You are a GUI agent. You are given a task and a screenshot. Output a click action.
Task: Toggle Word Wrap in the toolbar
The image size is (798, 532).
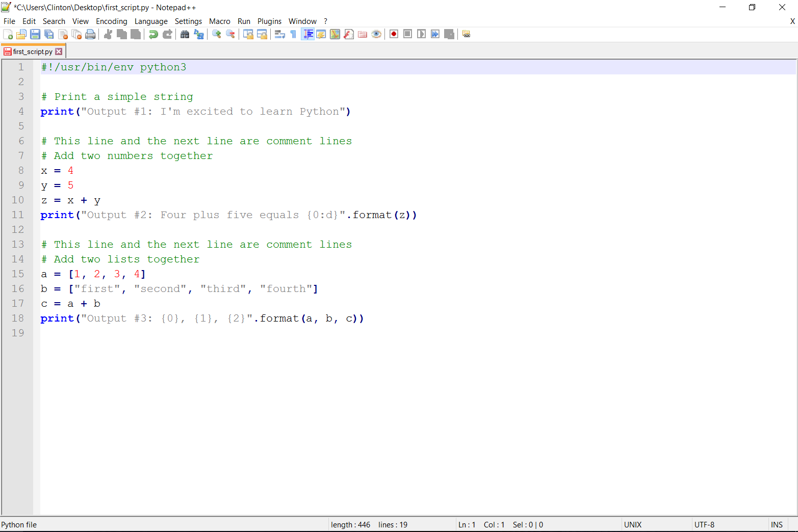coord(279,34)
